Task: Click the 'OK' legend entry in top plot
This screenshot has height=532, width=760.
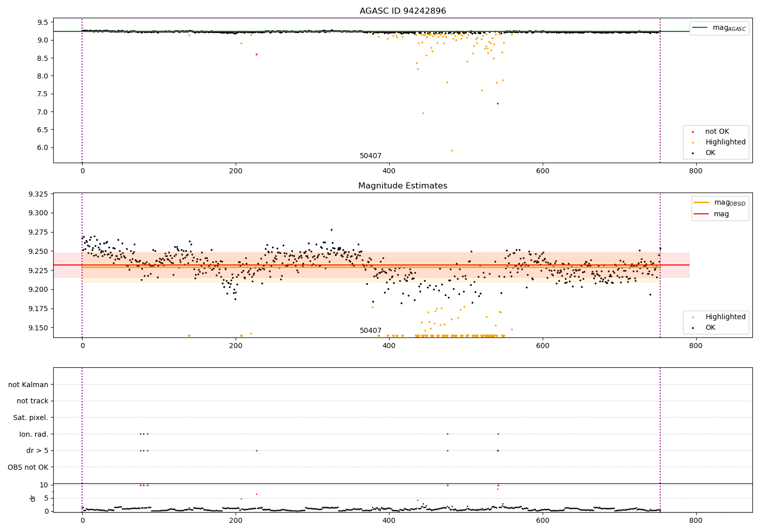Action: (710, 153)
